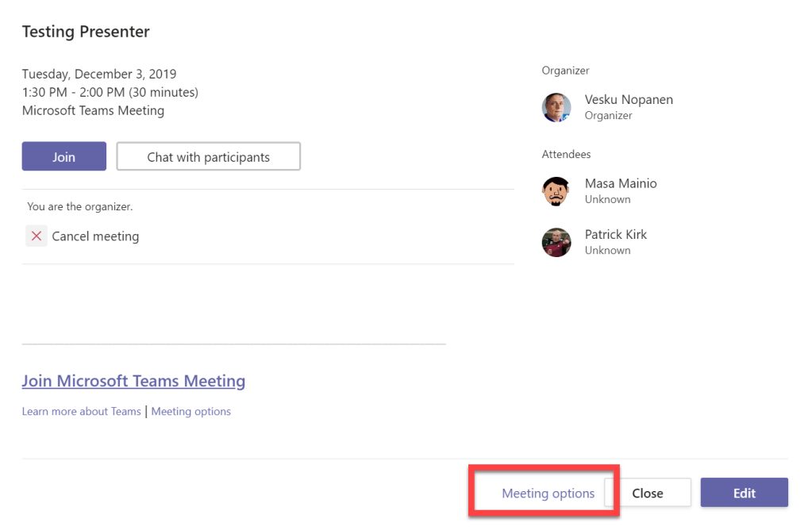Open Vesku Nopanen's organizer avatar
This screenshot has width=812, height=530.
556,107
